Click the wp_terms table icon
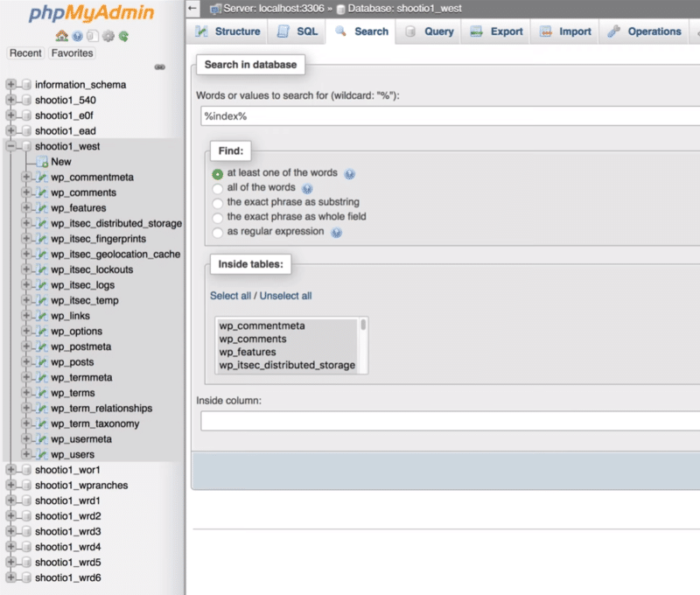 tap(42, 393)
